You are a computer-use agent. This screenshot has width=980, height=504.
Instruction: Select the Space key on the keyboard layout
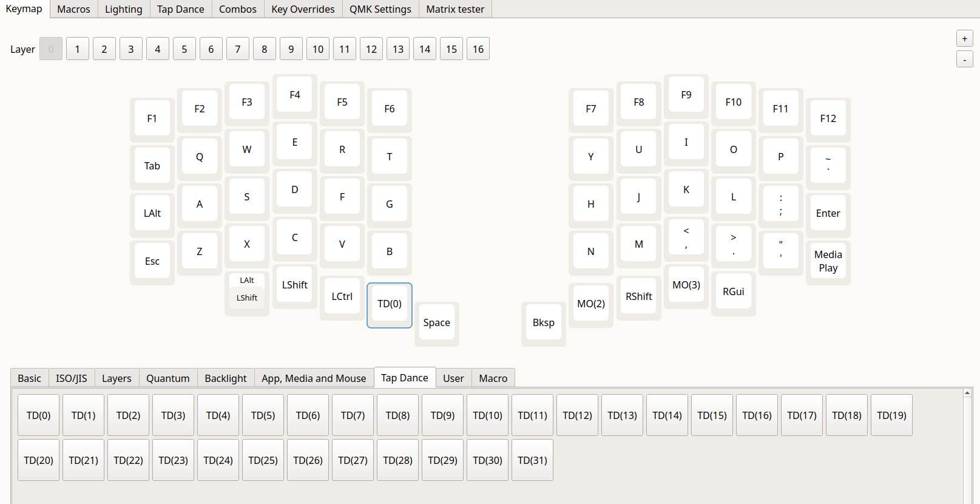click(x=436, y=323)
